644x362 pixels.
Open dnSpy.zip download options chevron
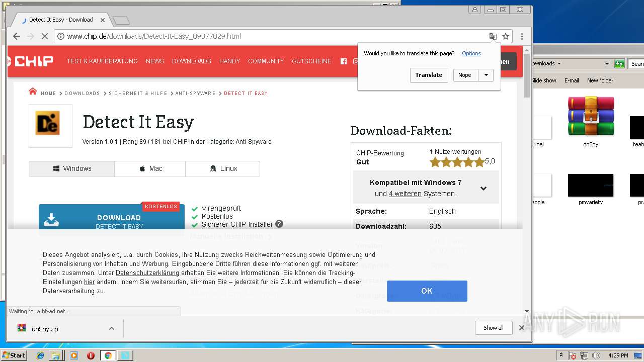pyautogui.click(x=111, y=328)
